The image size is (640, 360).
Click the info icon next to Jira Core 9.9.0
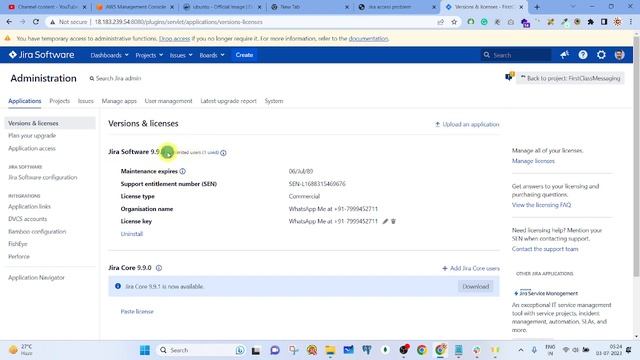pos(159,268)
